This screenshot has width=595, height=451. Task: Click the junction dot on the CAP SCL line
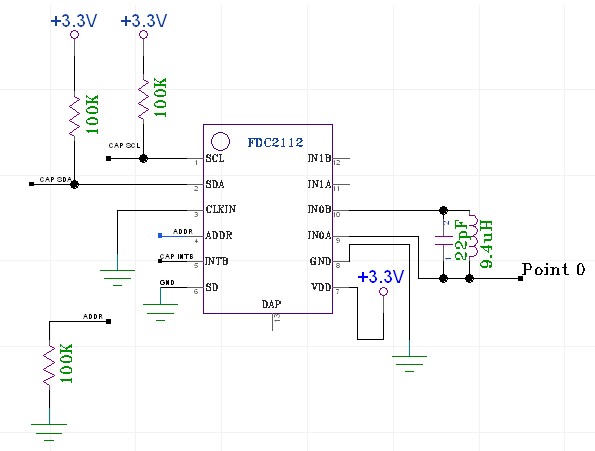tap(143, 159)
